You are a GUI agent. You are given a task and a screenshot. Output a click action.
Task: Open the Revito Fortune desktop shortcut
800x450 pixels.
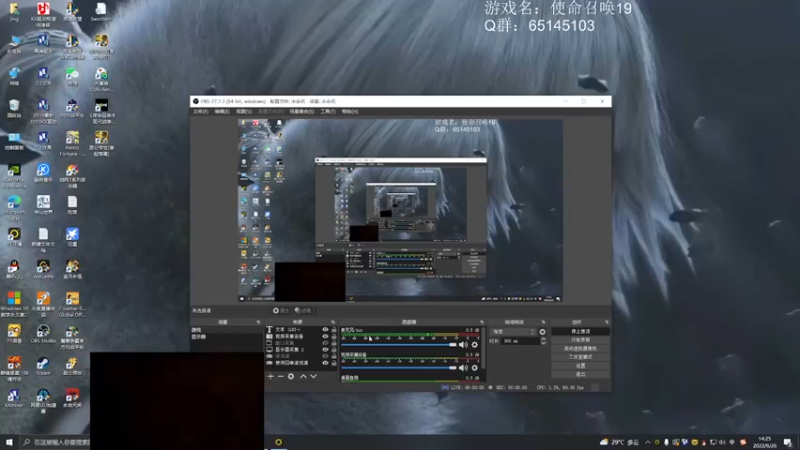click(x=72, y=144)
